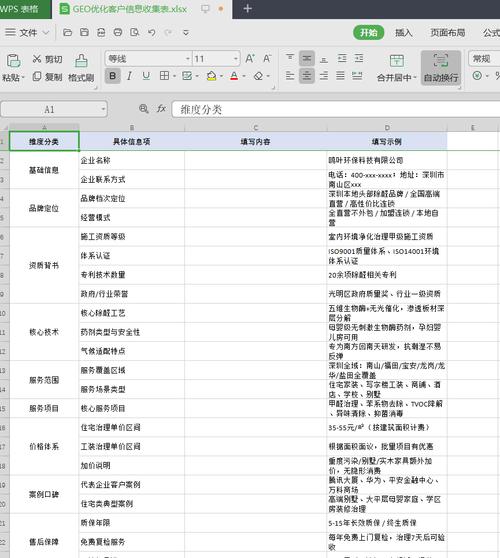500x558 pixels.
Task: Select the merged cell 价格体系
Action: (x=44, y=446)
